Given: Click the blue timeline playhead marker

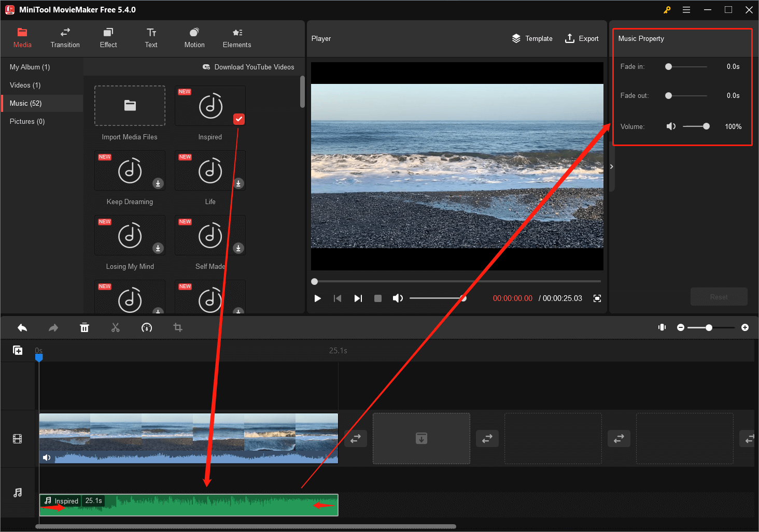Looking at the screenshot, I should tap(39, 357).
